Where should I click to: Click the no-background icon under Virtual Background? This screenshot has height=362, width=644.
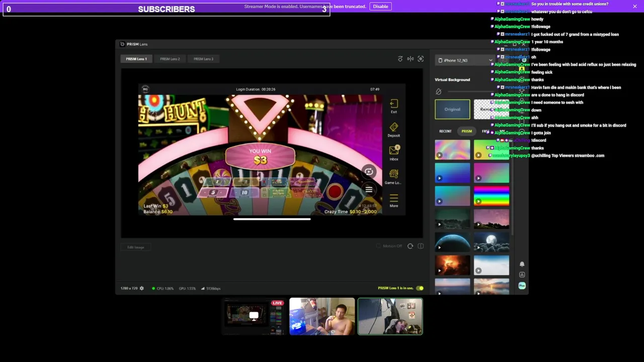click(438, 92)
